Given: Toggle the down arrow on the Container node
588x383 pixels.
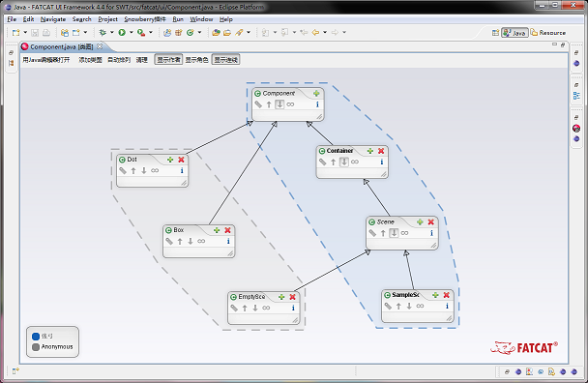Looking at the screenshot, I should click(344, 162).
